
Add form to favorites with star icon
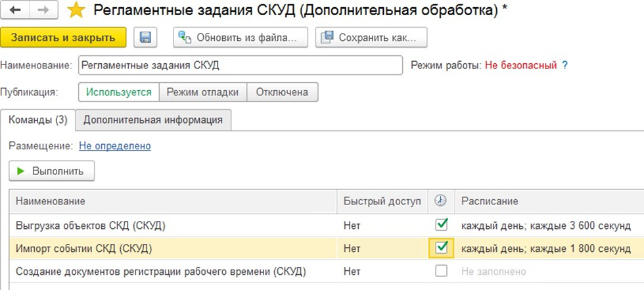point(76,11)
